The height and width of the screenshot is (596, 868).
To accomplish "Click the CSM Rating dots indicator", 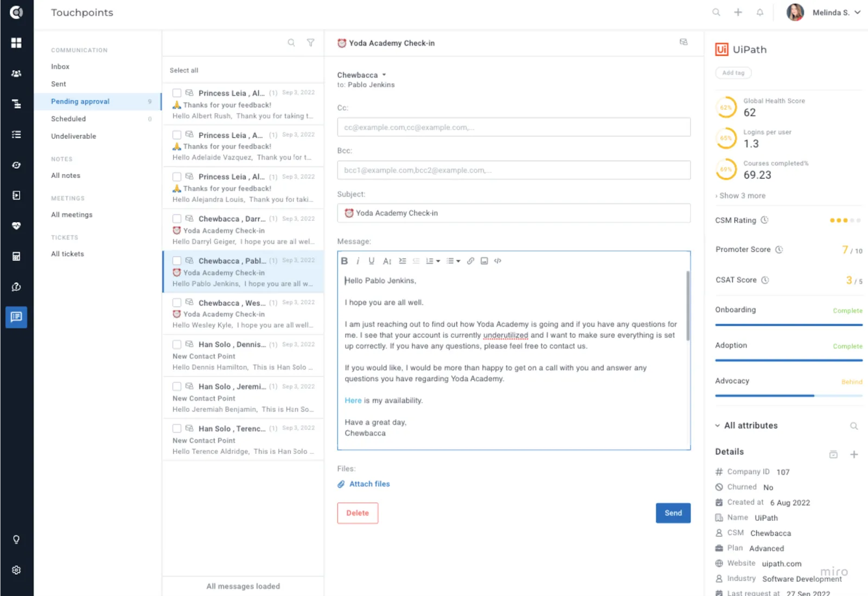I will (x=845, y=220).
